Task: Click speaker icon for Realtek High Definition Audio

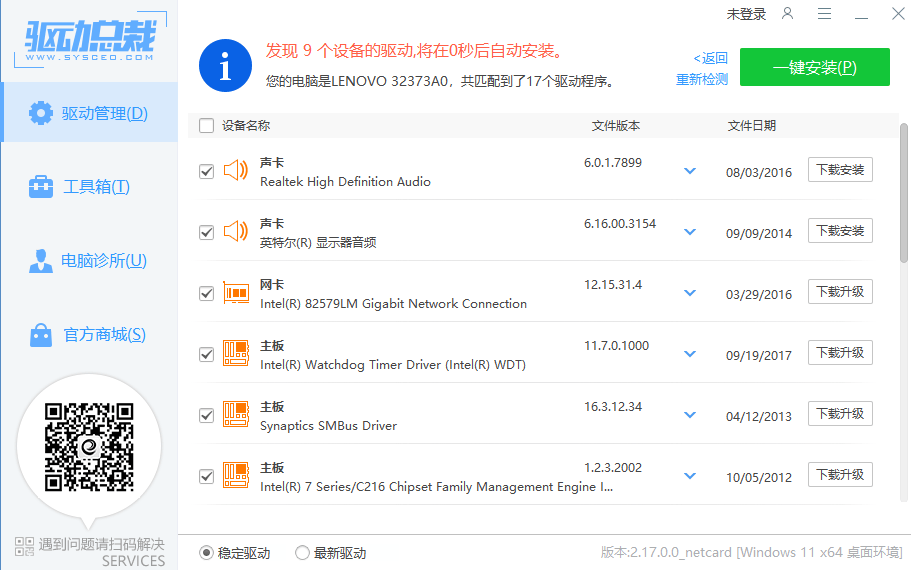Action: click(x=236, y=171)
